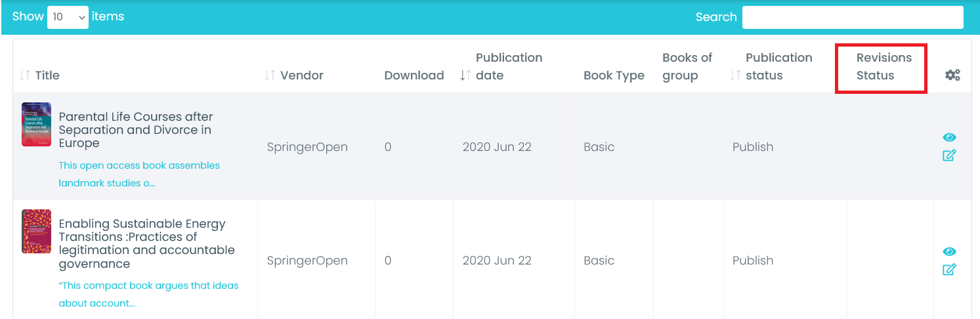Open the Enabling Sustainable Energy cover thumbnail

point(36,231)
